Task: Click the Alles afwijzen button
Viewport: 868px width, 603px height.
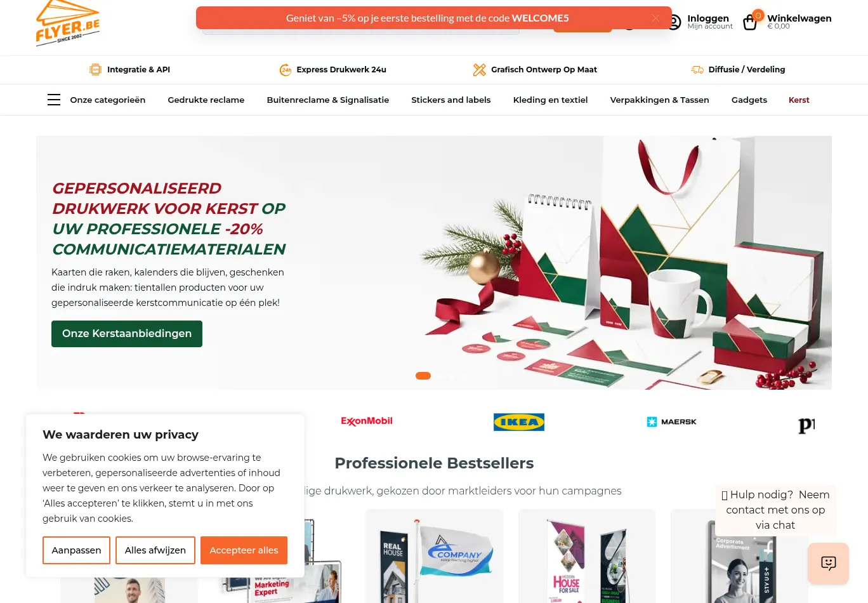Action: [x=155, y=550]
